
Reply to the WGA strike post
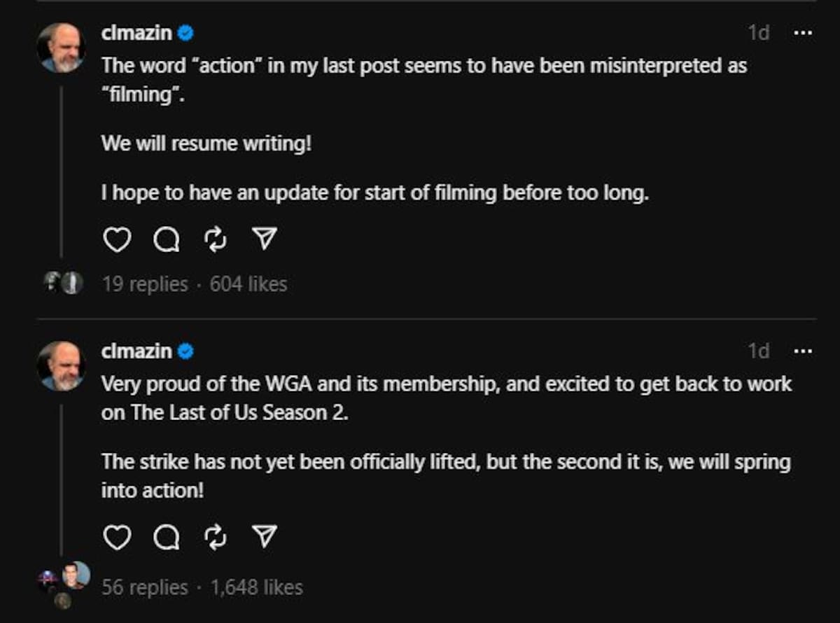[167, 538]
